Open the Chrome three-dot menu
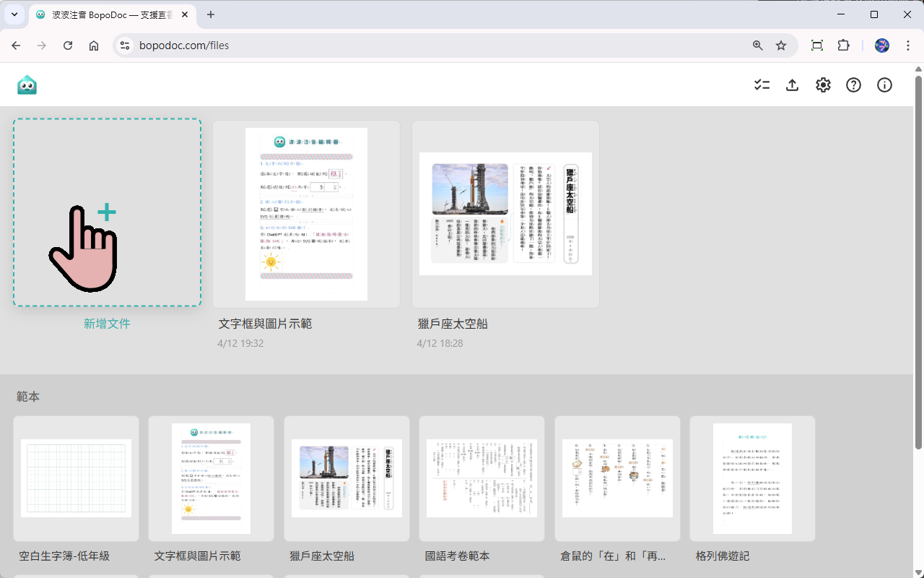The image size is (924, 578). tap(908, 45)
